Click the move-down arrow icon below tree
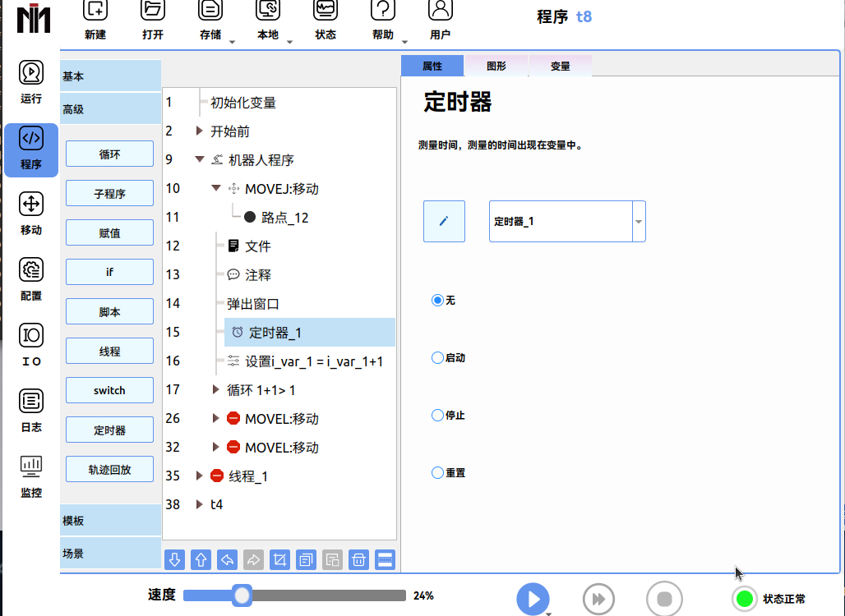 [174, 560]
